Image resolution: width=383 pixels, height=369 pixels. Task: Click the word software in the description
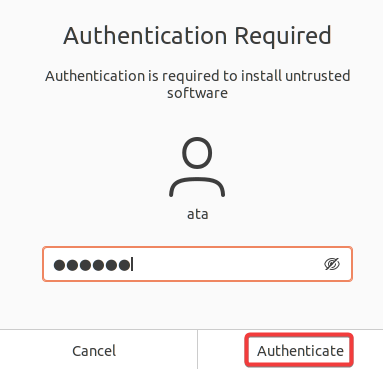pyautogui.click(x=197, y=93)
